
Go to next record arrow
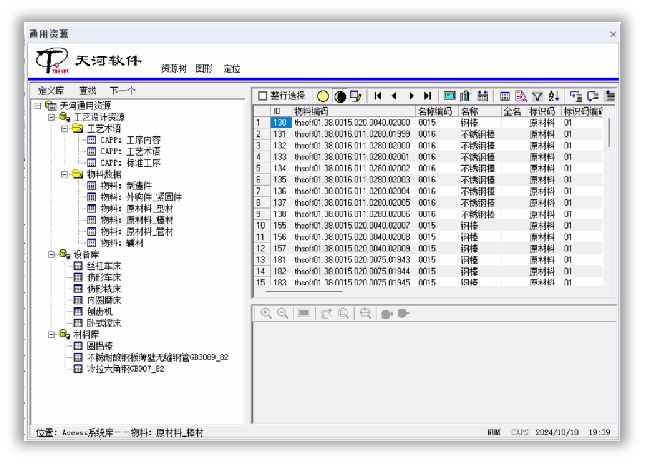pyautogui.click(x=411, y=96)
